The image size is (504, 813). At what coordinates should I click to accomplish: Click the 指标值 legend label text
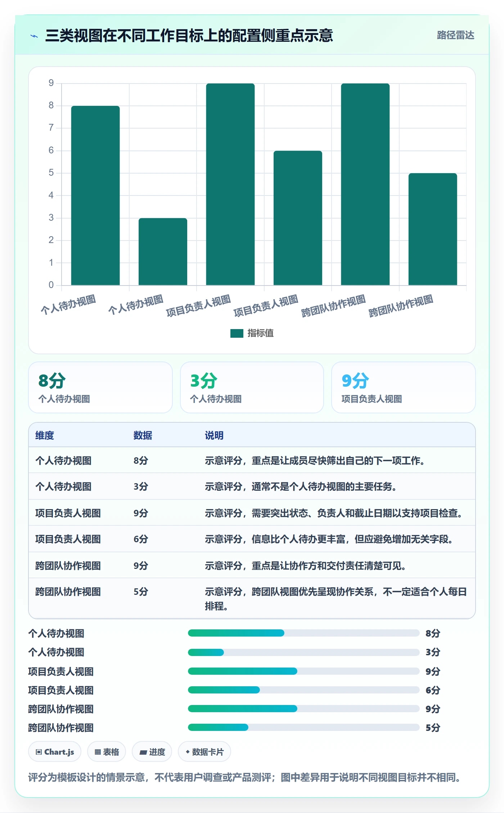(260, 333)
